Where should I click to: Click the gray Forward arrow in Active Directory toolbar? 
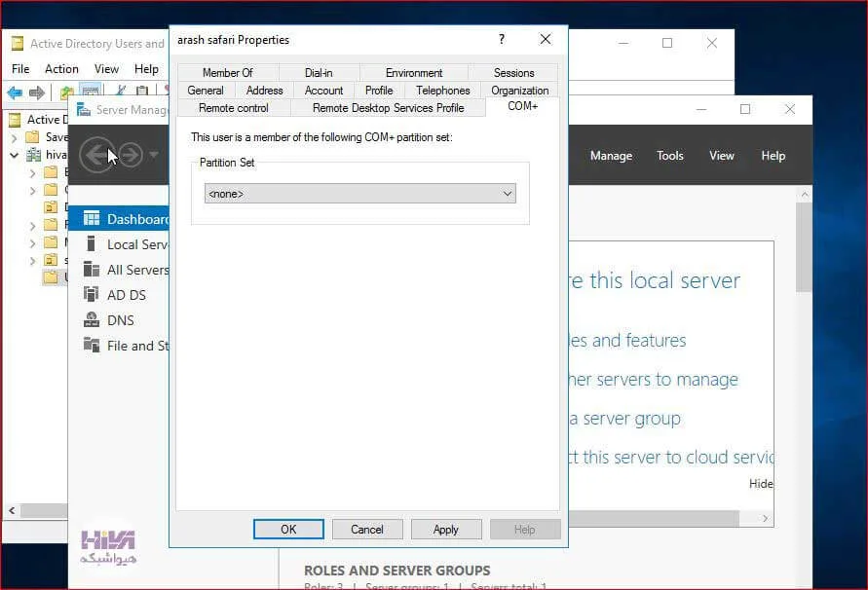[x=37, y=92]
